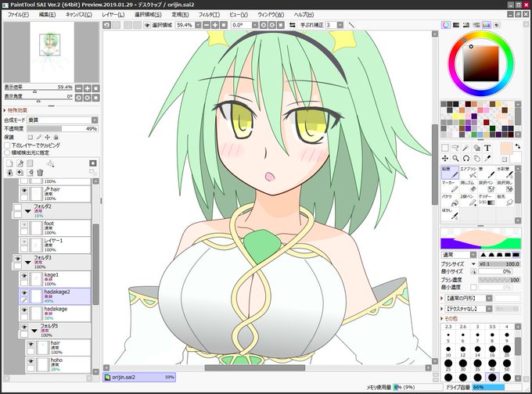Select the Text tool (T)
Screen dimensions: 532x394
pos(487,148)
